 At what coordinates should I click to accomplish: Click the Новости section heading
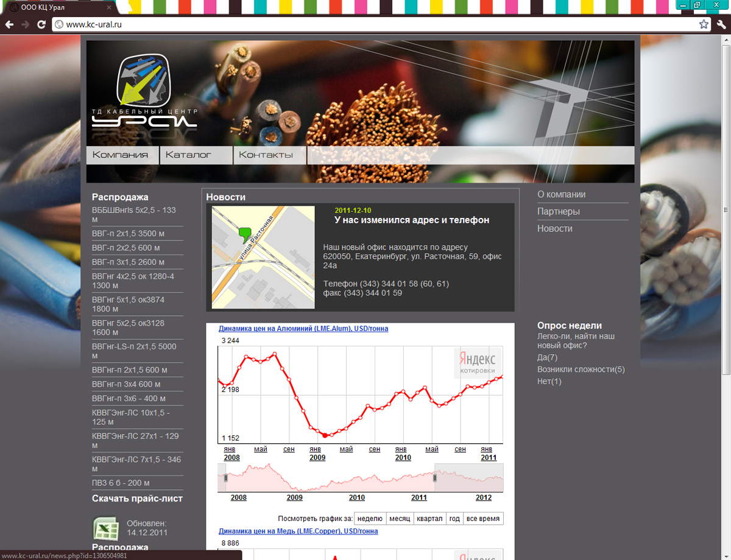click(226, 197)
